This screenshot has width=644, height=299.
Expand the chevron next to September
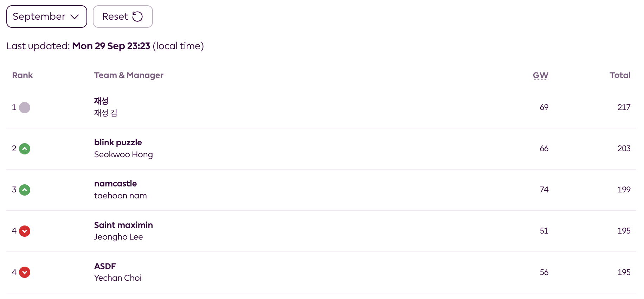75,17
